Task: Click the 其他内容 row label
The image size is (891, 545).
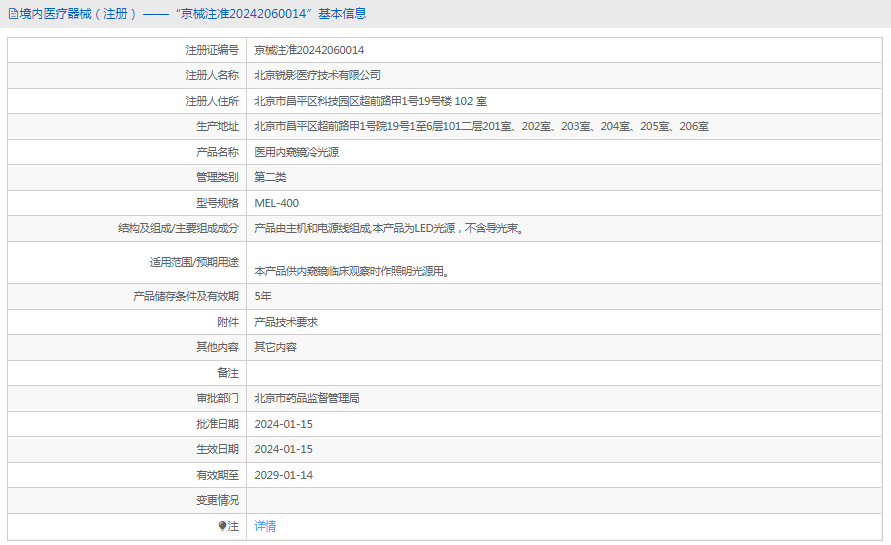Action: [x=218, y=347]
